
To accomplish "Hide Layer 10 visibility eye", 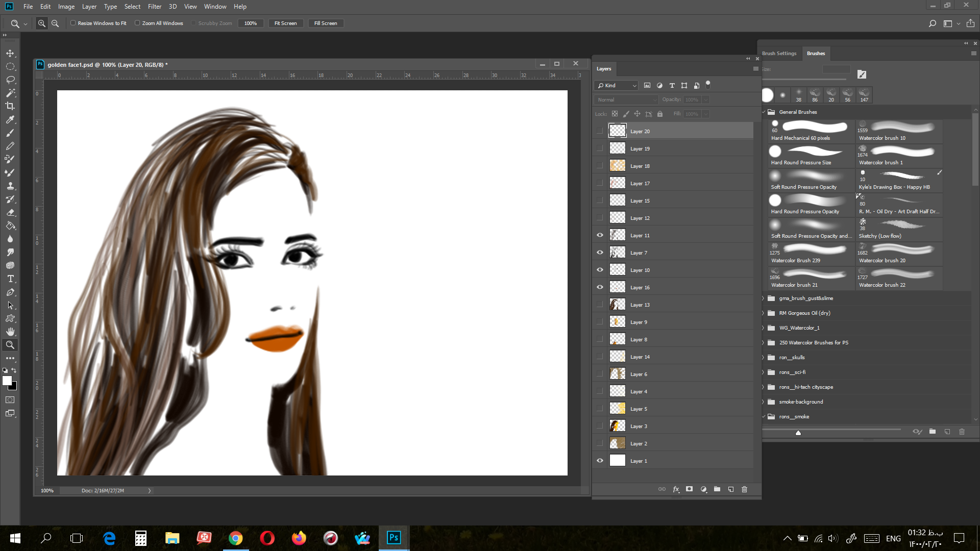I will click(x=600, y=270).
